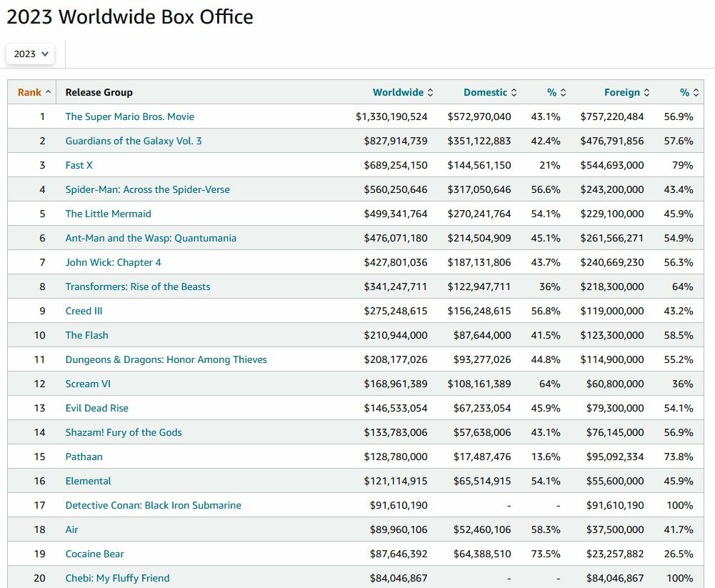Select Air domestic gross $52,460,106
The width and height of the screenshot is (715, 588).
[482, 529]
